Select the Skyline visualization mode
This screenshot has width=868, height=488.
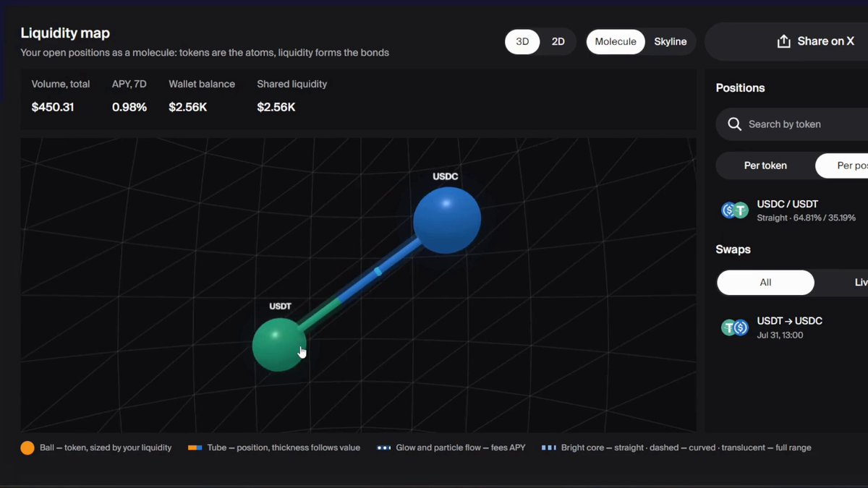671,42
